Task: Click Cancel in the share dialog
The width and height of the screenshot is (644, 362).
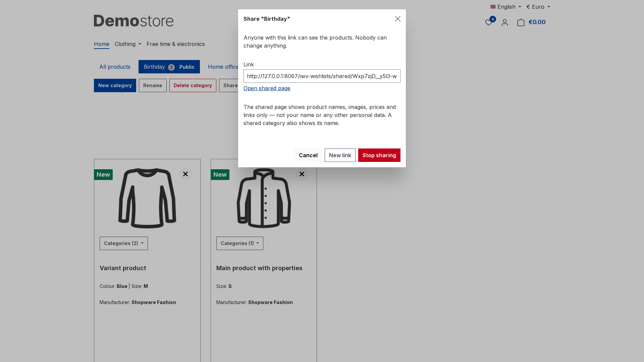Action: [308, 155]
